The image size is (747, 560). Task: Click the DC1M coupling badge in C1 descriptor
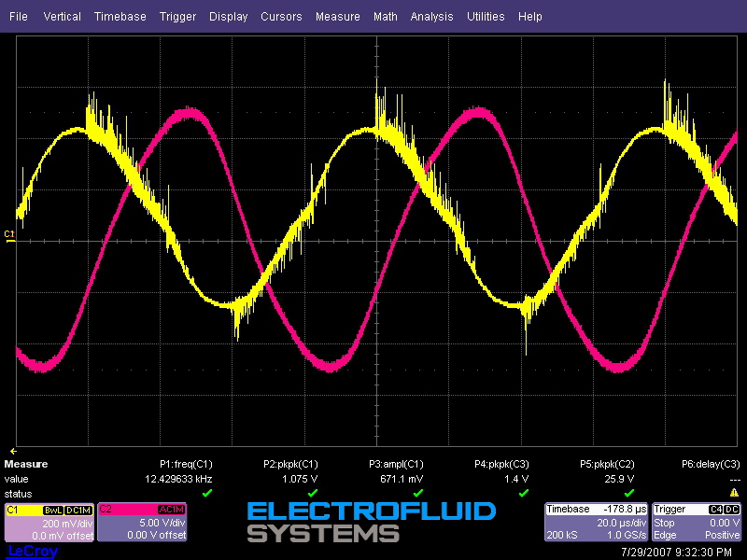[78, 510]
